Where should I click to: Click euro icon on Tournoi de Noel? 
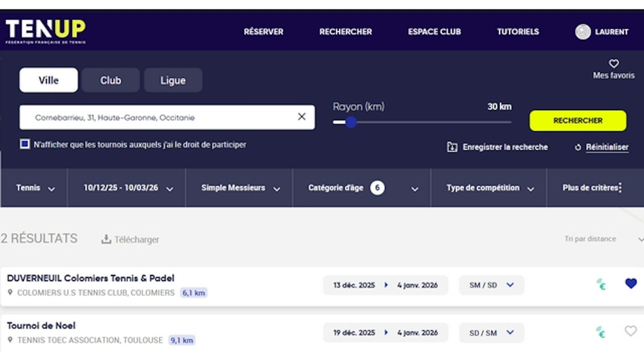point(601,332)
